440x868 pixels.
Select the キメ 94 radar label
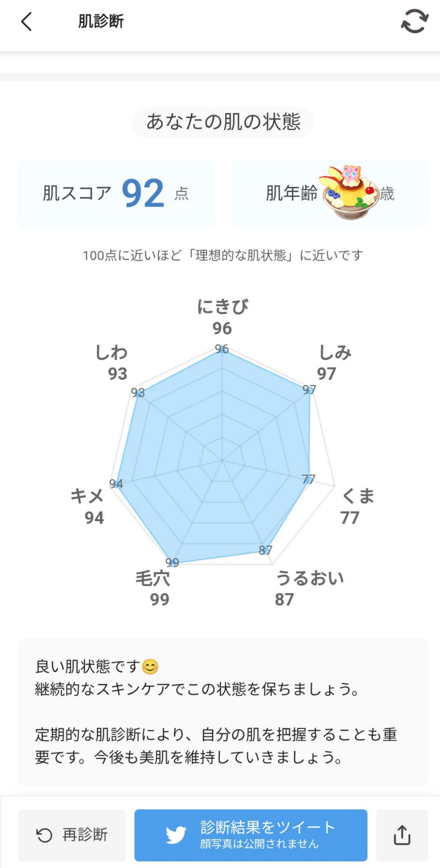click(88, 506)
